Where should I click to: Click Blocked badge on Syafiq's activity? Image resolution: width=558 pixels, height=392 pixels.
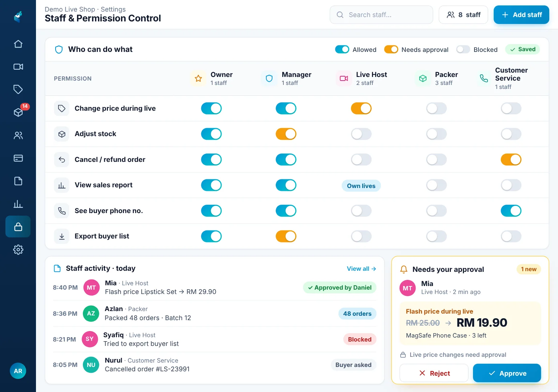tap(360, 339)
